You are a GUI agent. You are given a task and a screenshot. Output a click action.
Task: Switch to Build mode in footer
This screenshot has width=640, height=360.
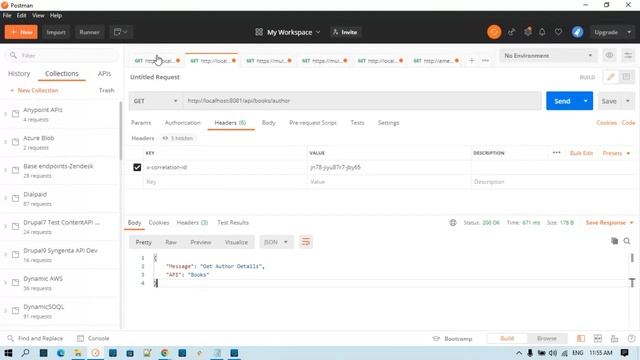507,338
